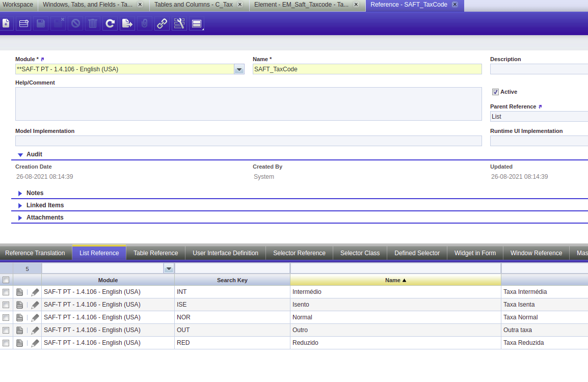Click the refresh toolbar icon
This screenshot has width=588, height=382.
pyautogui.click(x=110, y=23)
